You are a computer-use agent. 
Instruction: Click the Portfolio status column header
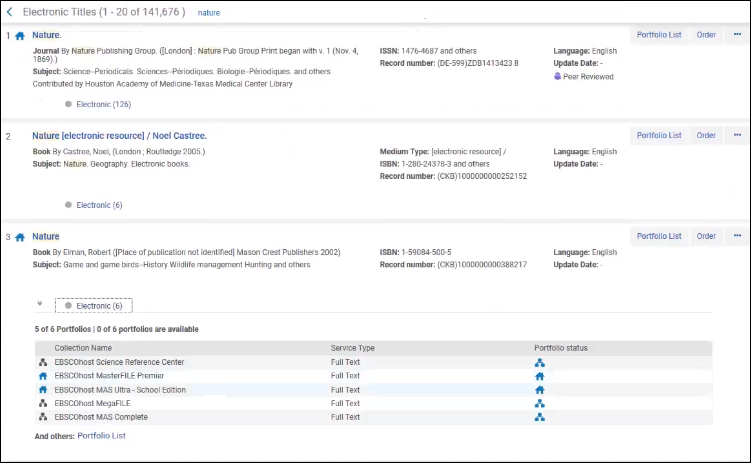561,348
